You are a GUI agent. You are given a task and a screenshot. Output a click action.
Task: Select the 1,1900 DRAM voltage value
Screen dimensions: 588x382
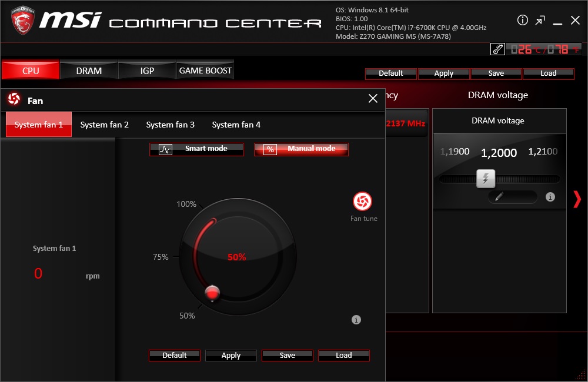pyautogui.click(x=455, y=152)
